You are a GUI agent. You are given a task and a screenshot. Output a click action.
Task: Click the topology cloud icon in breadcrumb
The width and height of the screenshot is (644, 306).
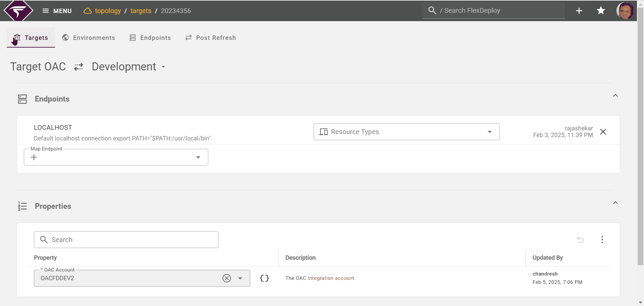[88, 11]
